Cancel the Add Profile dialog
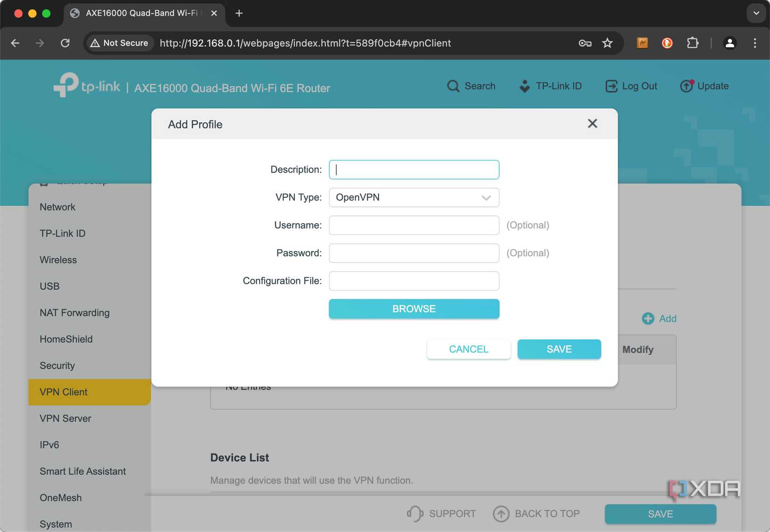 click(468, 349)
